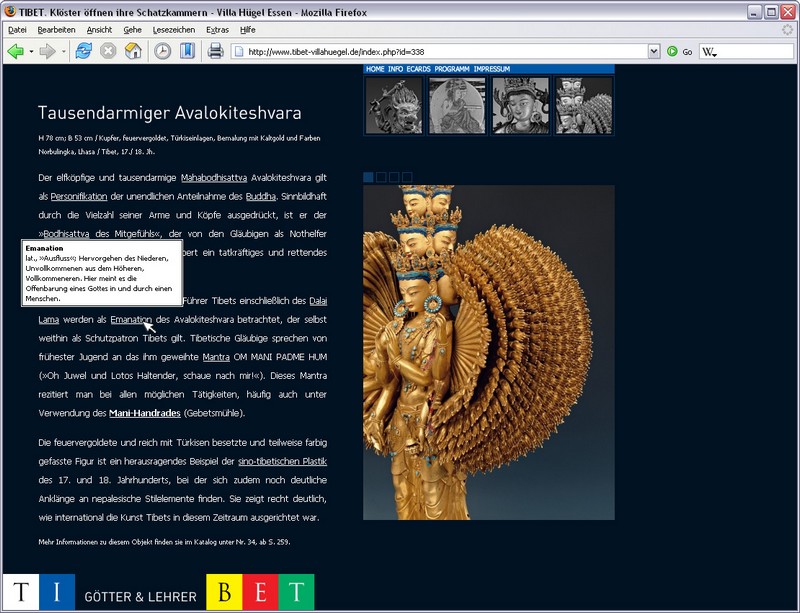
Task: Click the browser Back arrow button
Action: tap(15, 51)
